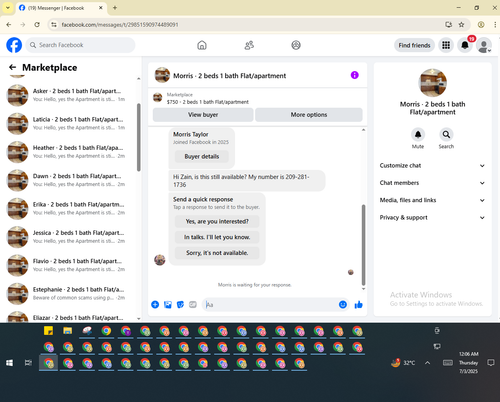Click Find friends button
Viewport: 500px width, 402px height.
pos(414,45)
